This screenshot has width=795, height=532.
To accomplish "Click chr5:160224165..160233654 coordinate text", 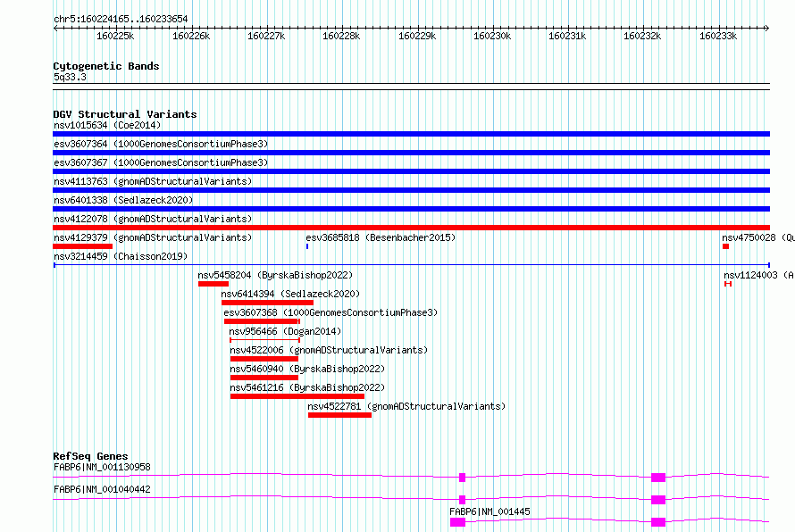I will (121, 20).
